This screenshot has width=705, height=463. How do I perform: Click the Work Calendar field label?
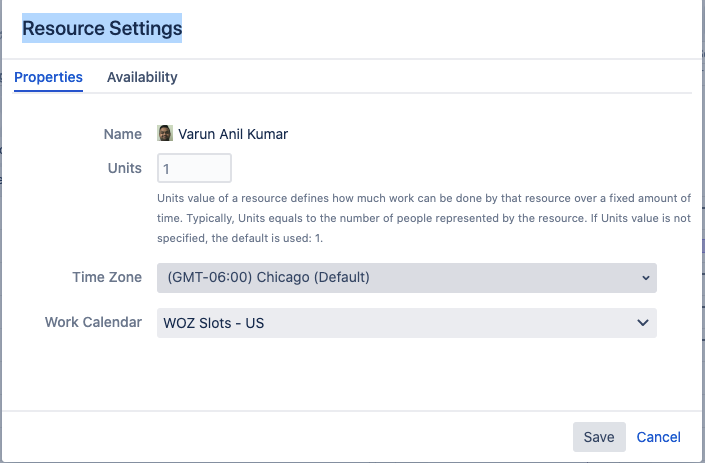pyautogui.click(x=93, y=323)
